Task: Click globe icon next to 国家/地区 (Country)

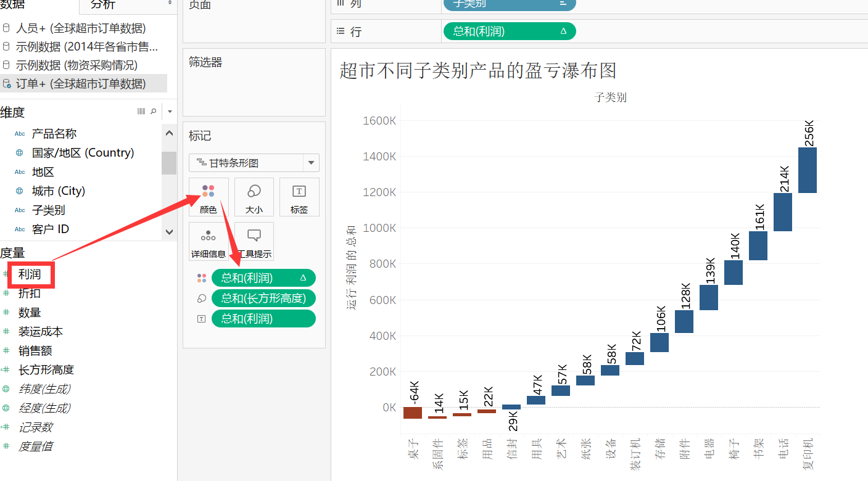Action: [20, 153]
